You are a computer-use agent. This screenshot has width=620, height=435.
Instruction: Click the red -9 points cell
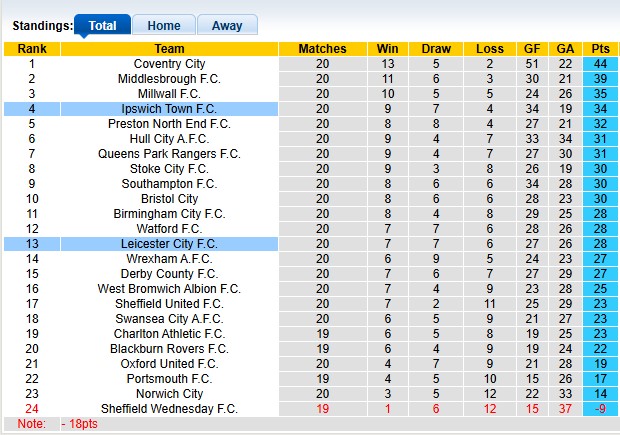coord(601,409)
